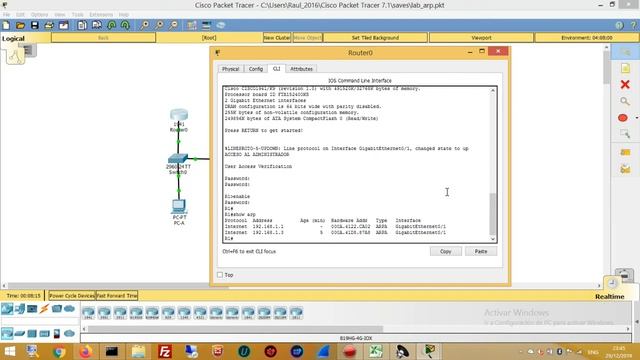Redo the action in the toolbar
The image size is (640, 360).
125,25
